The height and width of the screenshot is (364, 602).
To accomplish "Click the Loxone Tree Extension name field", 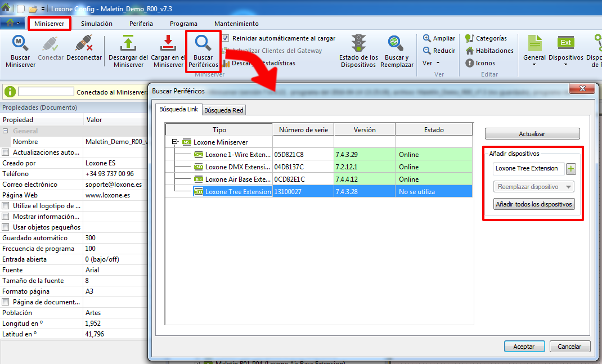I will point(527,168).
